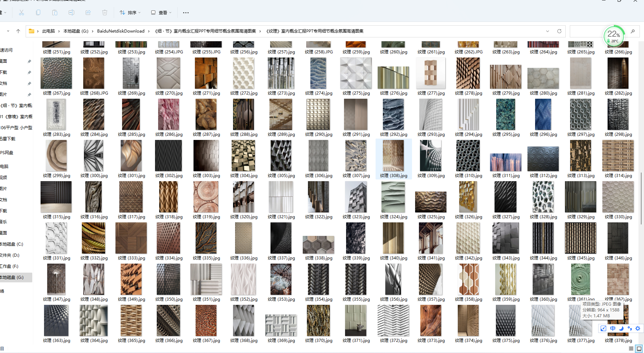The height and width of the screenshot is (353, 644).
Task: Select thumbnail 纹理 (267).jpg
Action: coord(56,73)
